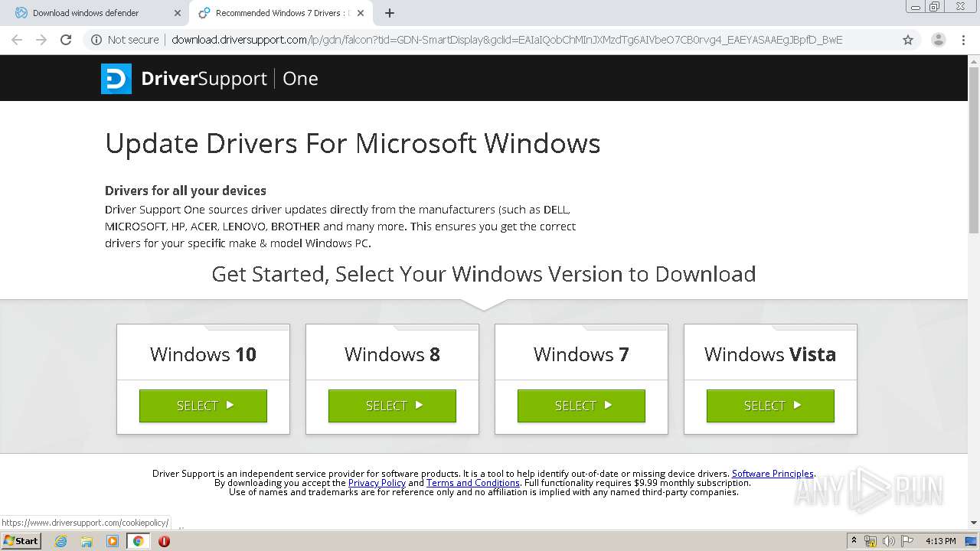Viewport: 980px width, 551px height.
Task: Open Chrome three-dot menu
Action: 963,40
